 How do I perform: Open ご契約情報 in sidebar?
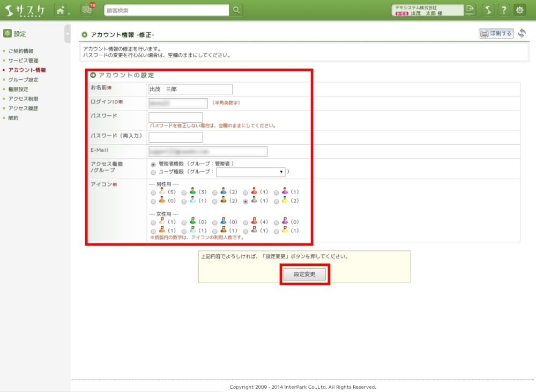(20, 51)
